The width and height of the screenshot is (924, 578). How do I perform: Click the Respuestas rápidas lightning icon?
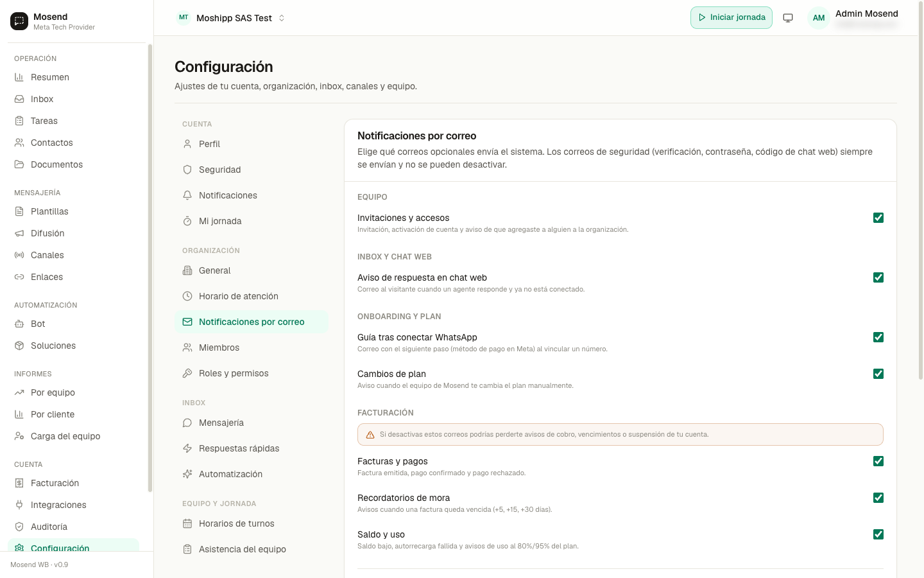[x=187, y=448]
